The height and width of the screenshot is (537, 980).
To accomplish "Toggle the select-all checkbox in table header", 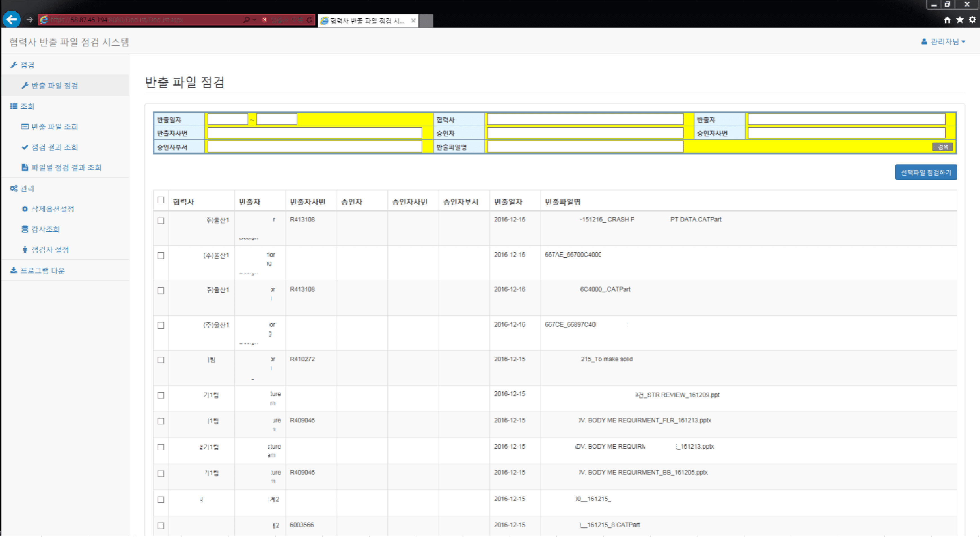I will (x=161, y=200).
